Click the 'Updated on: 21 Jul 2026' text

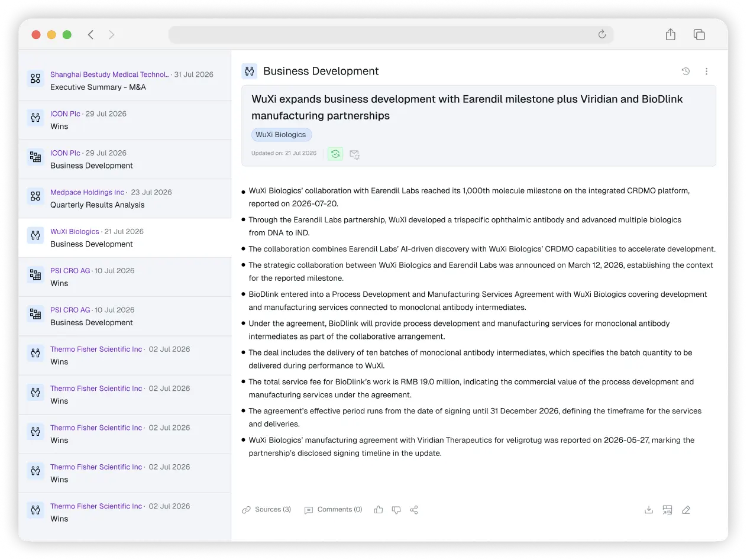(284, 153)
